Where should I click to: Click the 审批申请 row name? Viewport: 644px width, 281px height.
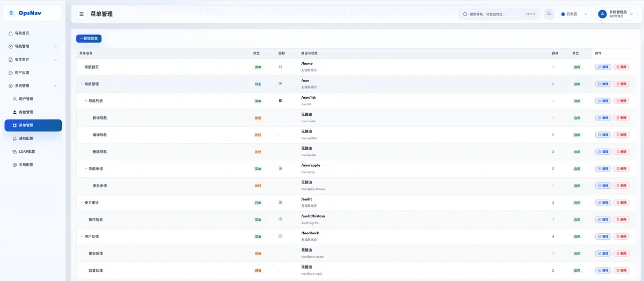point(99,186)
